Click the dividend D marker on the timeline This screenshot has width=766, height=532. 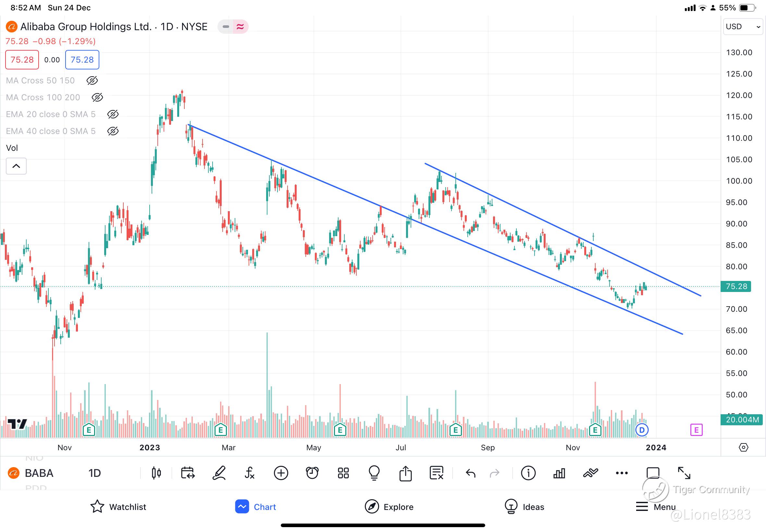(x=642, y=430)
